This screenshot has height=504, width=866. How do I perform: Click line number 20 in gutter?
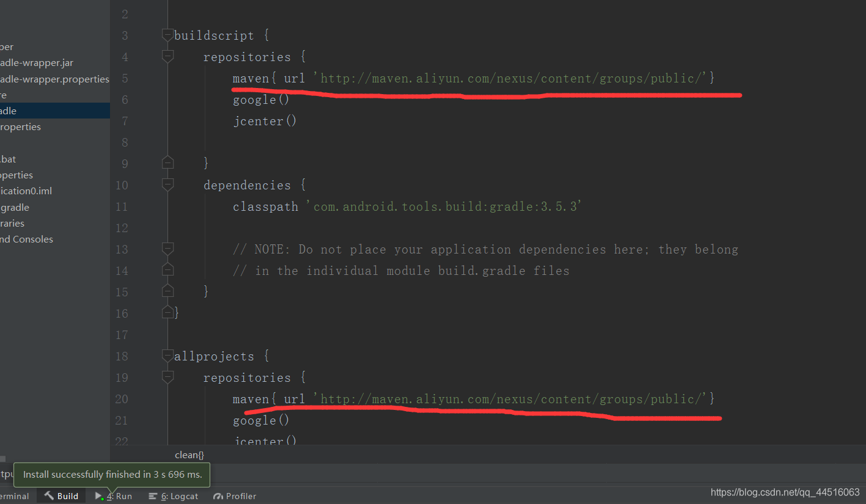122,399
